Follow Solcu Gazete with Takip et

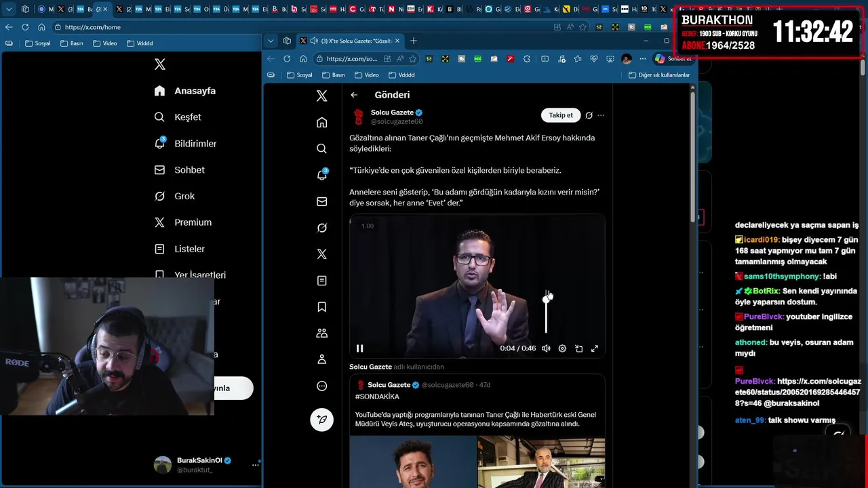561,115
